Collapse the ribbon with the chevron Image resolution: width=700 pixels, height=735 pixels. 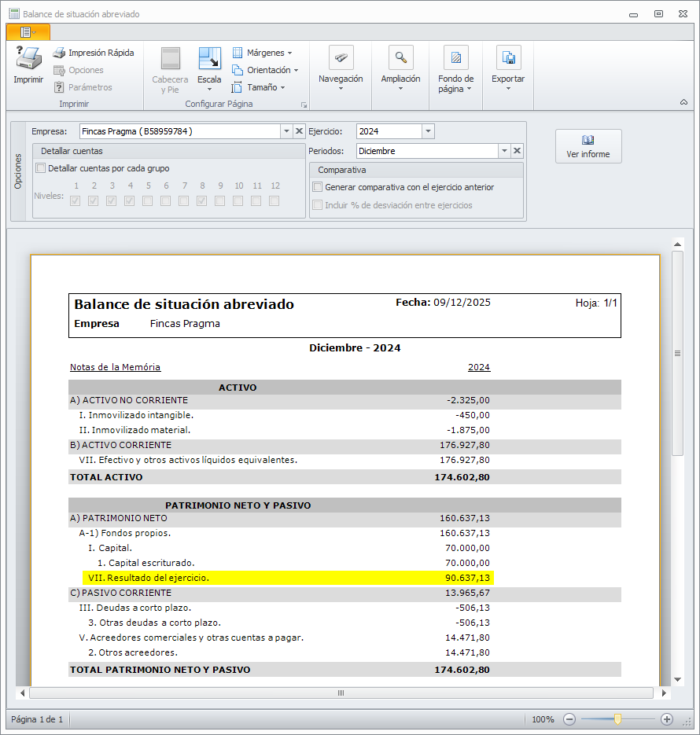pyautogui.click(x=683, y=102)
